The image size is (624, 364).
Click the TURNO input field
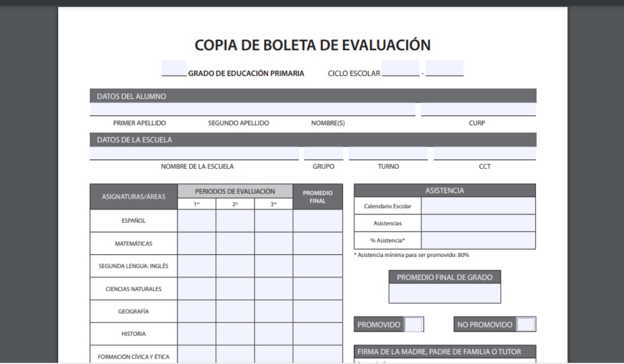click(387, 153)
